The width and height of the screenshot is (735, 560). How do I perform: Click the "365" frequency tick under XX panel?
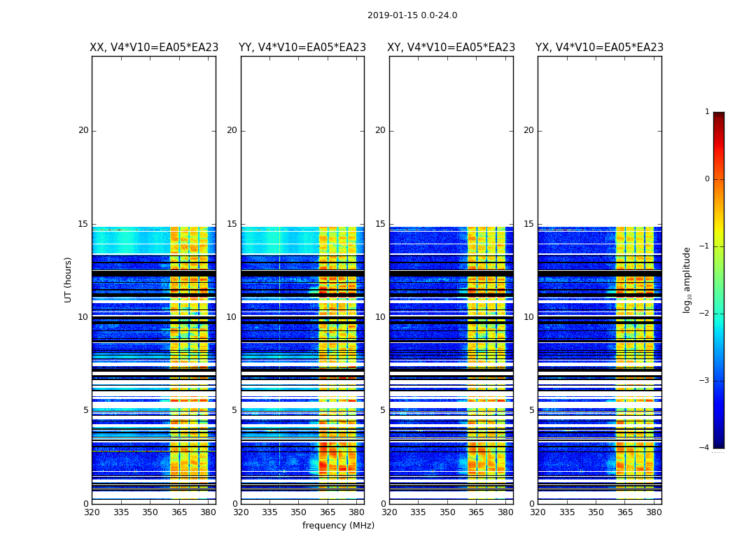coord(179,512)
